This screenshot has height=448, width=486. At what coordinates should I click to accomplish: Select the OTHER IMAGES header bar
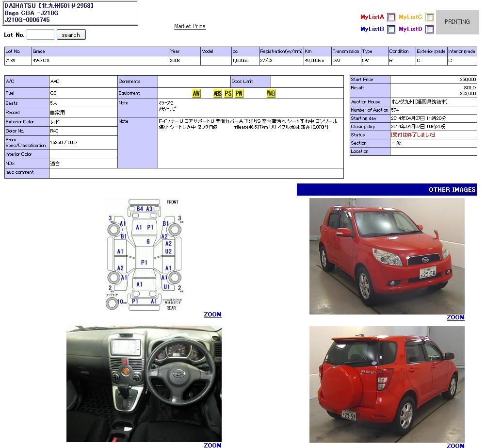click(387, 190)
